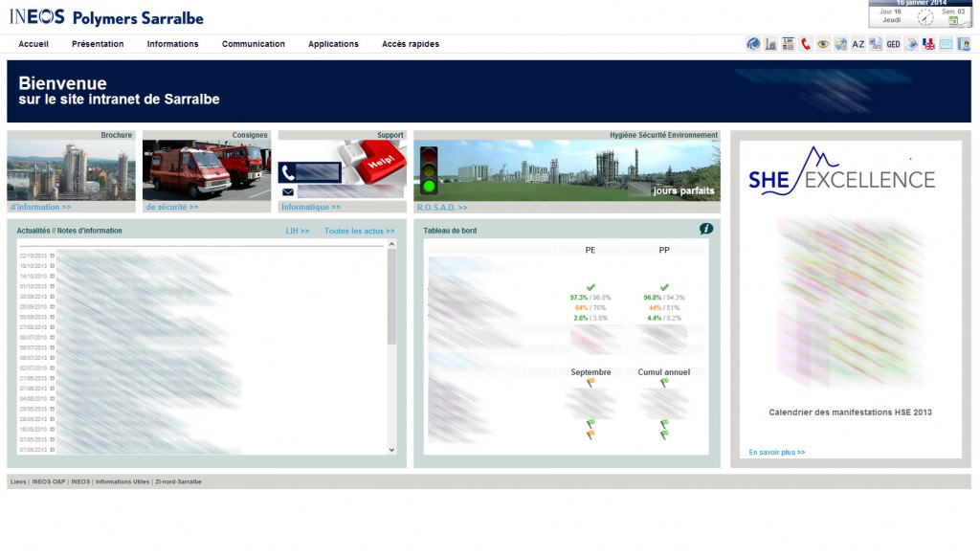The height and width of the screenshot is (557, 980).
Task: Open the LIH board toolbar icon
Action: pyautogui.click(x=789, y=44)
